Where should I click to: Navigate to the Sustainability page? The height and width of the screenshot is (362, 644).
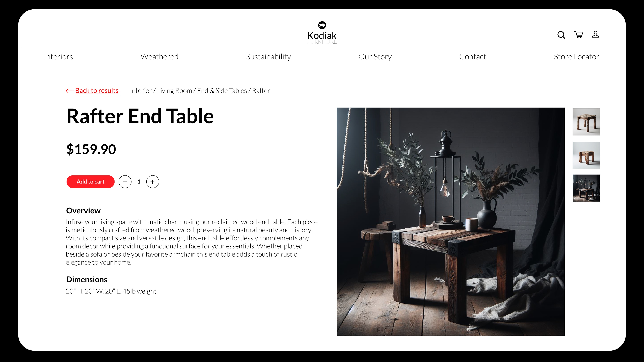(x=269, y=57)
